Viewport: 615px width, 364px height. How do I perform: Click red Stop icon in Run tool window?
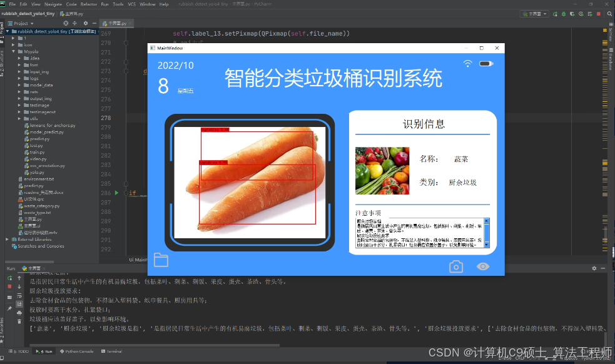click(9, 286)
